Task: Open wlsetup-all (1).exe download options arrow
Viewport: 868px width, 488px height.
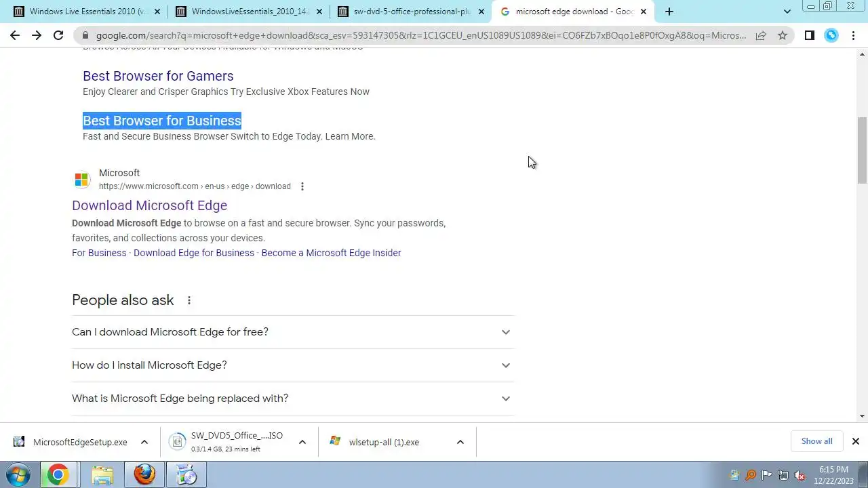Action: click(460, 442)
